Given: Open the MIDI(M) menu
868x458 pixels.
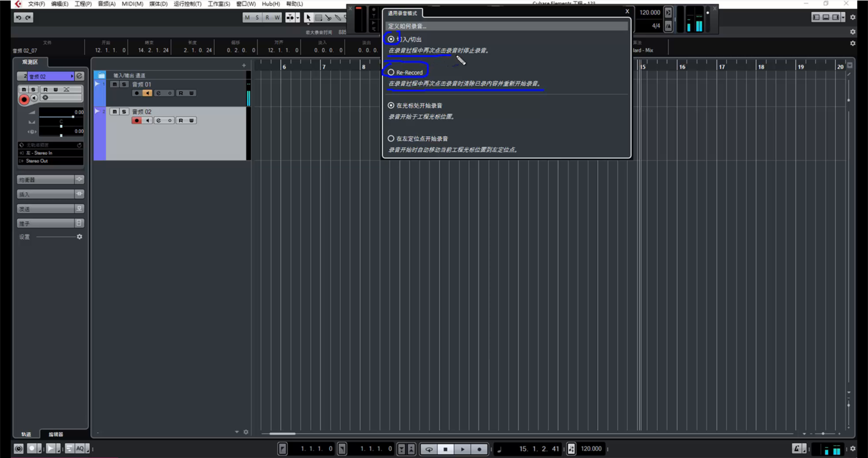Looking at the screenshot, I should [x=132, y=4].
